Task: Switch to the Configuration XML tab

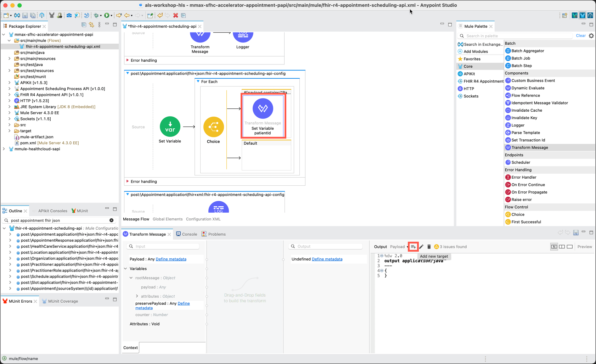Action: (203, 219)
